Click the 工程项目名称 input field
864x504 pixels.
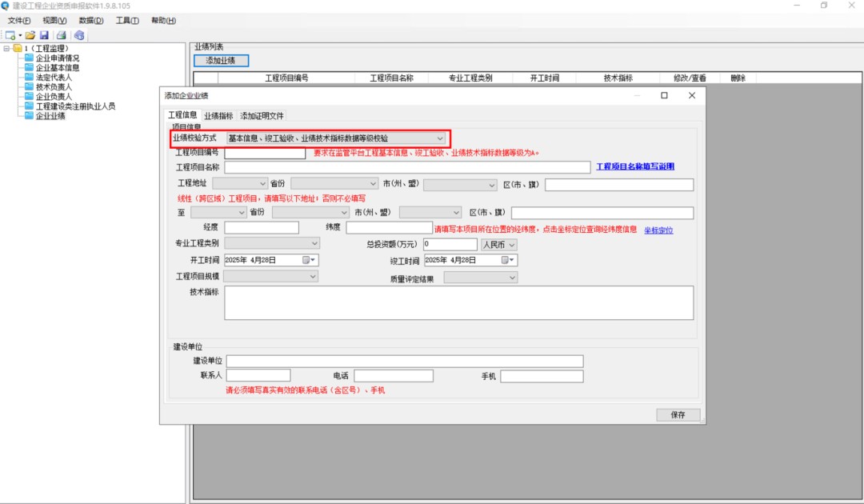tap(407, 167)
